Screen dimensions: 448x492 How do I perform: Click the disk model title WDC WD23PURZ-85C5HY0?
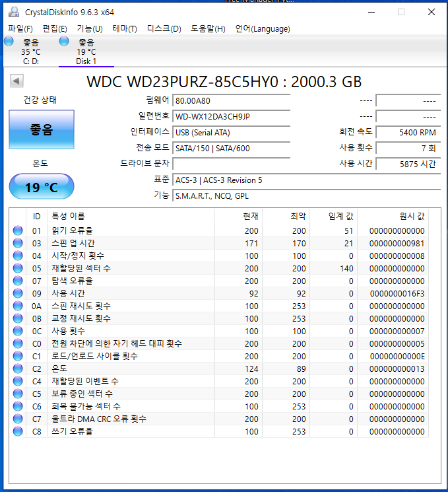click(x=224, y=82)
